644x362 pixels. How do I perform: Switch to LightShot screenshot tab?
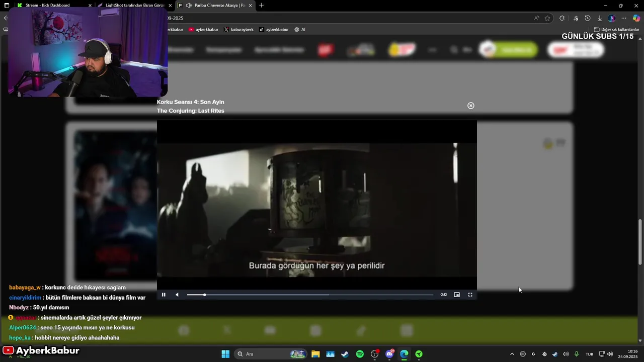(135, 5)
